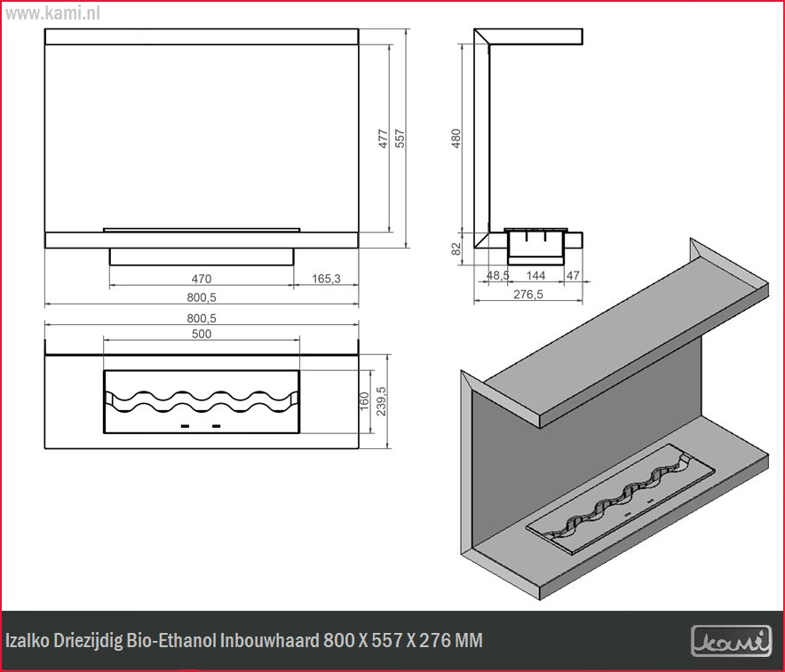
Task: Click the Kami logo in footer
Action: point(731,640)
